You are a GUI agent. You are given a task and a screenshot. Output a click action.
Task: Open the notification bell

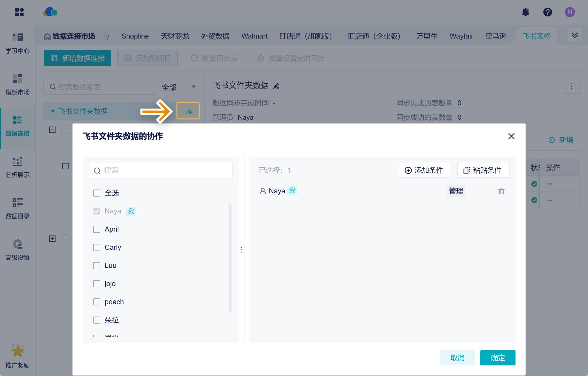[526, 12]
